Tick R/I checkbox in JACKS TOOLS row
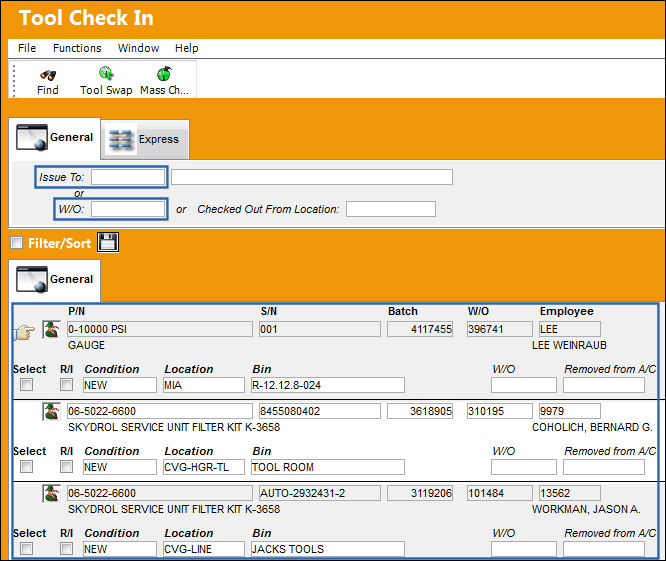This screenshot has height=561, width=666. pos(66,549)
